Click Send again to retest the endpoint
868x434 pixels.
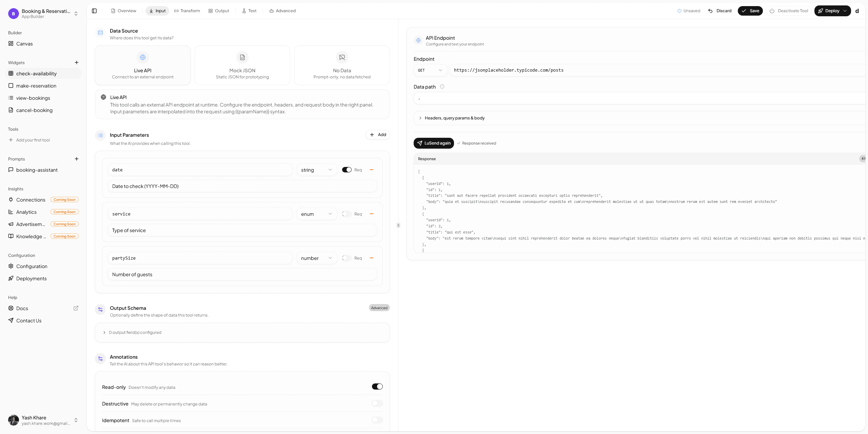point(434,143)
